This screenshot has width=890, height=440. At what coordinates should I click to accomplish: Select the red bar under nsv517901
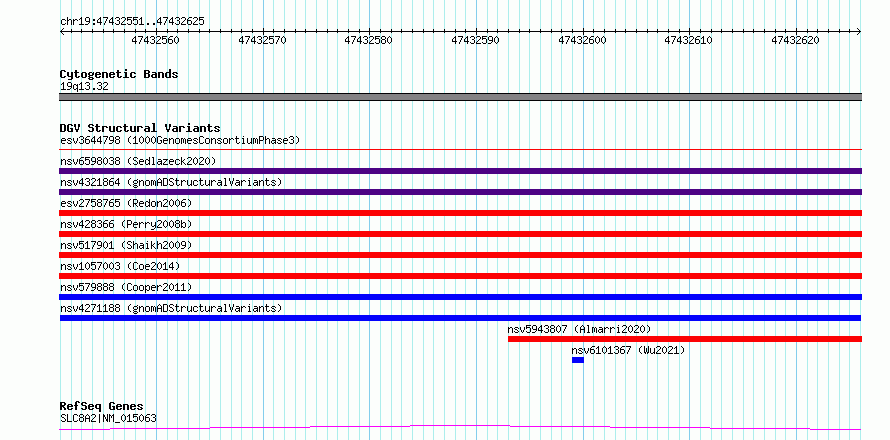(460, 255)
